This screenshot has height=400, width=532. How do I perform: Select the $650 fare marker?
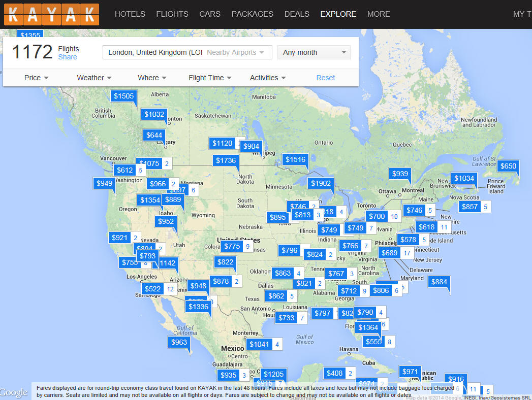[508, 166]
